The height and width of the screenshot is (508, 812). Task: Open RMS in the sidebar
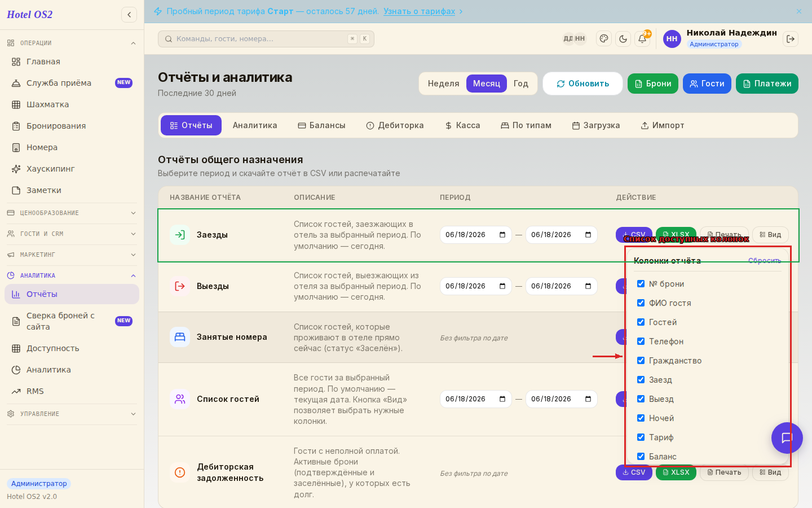(x=72, y=391)
